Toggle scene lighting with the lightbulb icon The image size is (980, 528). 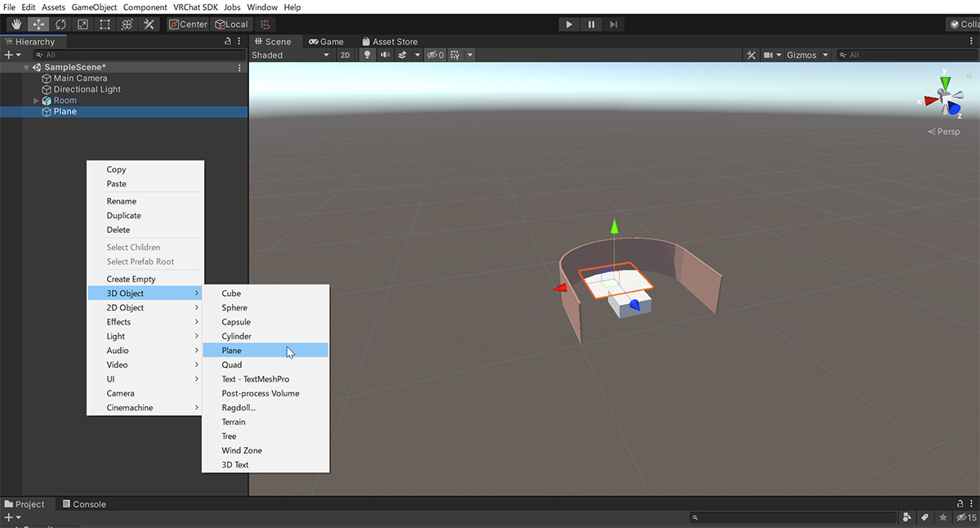point(367,55)
